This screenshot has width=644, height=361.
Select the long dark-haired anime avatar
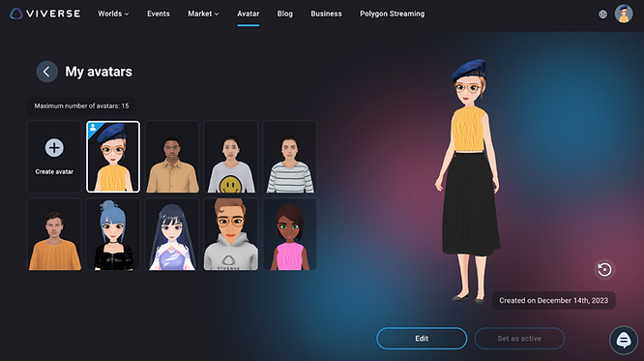click(172, 234)
